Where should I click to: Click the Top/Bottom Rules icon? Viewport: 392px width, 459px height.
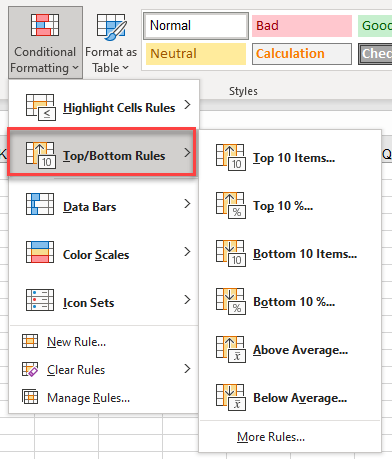(x=40, y=155)
